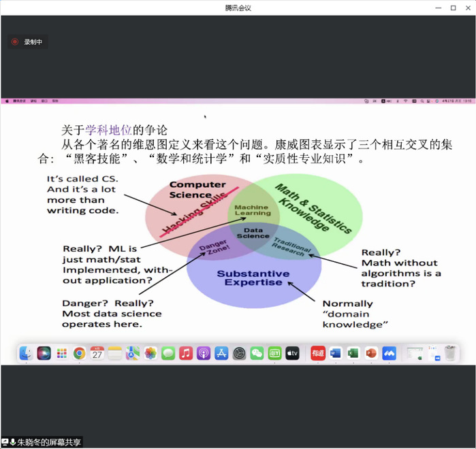The image size is (476, 449).
Task: Click the 录制中 recording indicator
Action: click(x=27, y=42)
